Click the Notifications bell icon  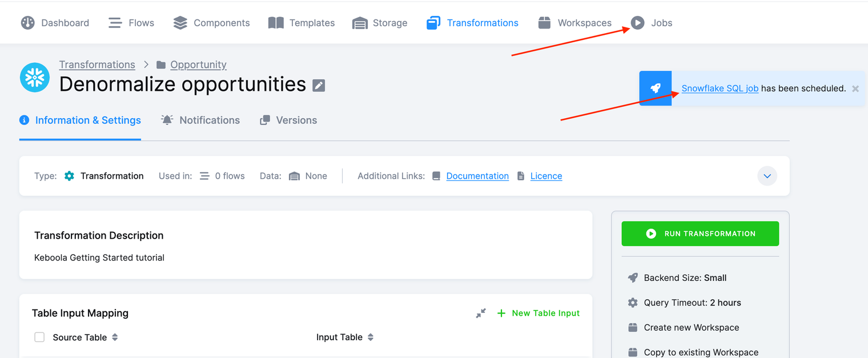(167, 120)
